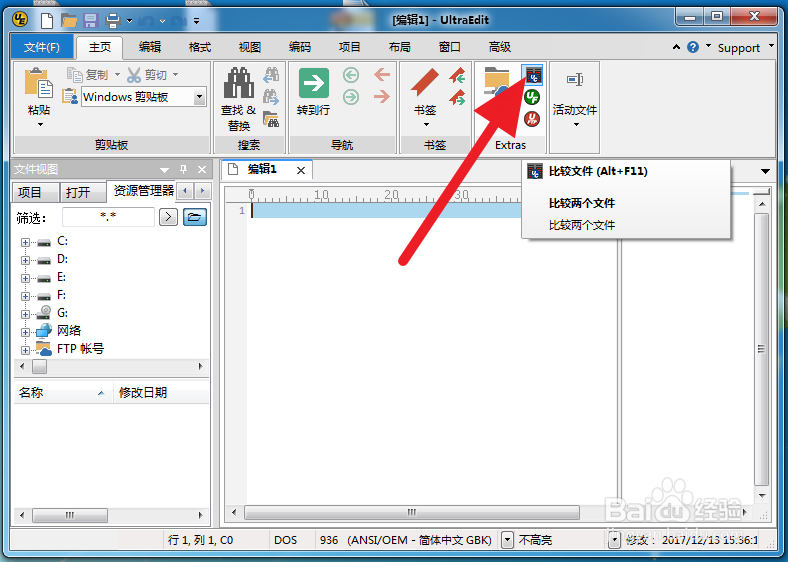Click the Cut scissors icon
The image size is (788, 562).
tap(134, 75)
